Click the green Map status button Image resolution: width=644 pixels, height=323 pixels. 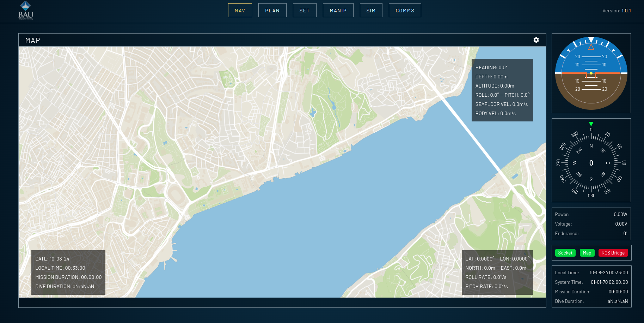point(587,253)
